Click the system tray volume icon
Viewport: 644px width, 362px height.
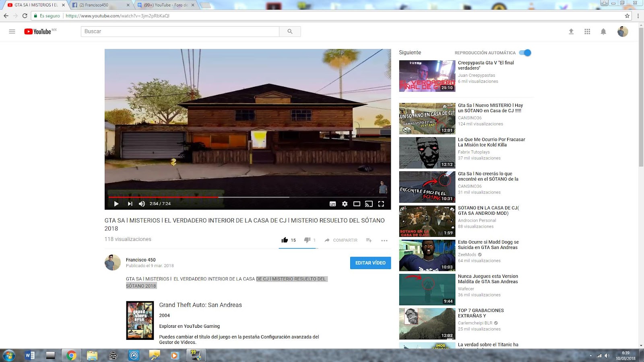[607, 356]
